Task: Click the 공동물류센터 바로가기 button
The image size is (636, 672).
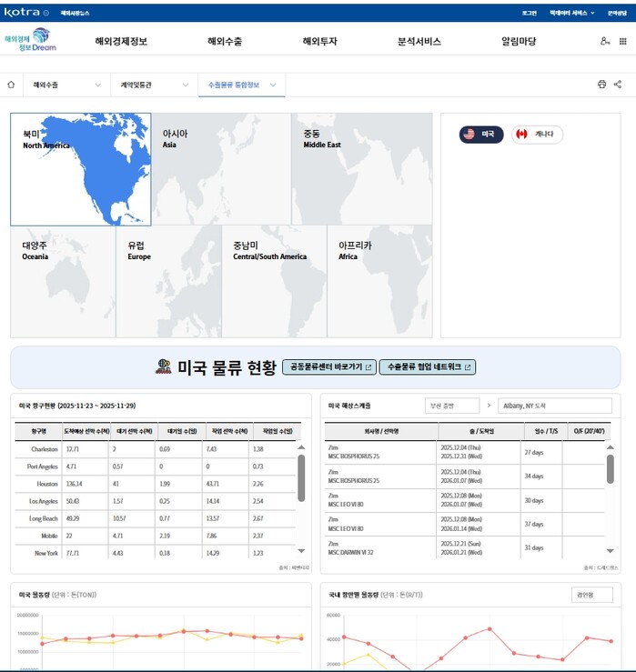Action: tap(328, 367)
